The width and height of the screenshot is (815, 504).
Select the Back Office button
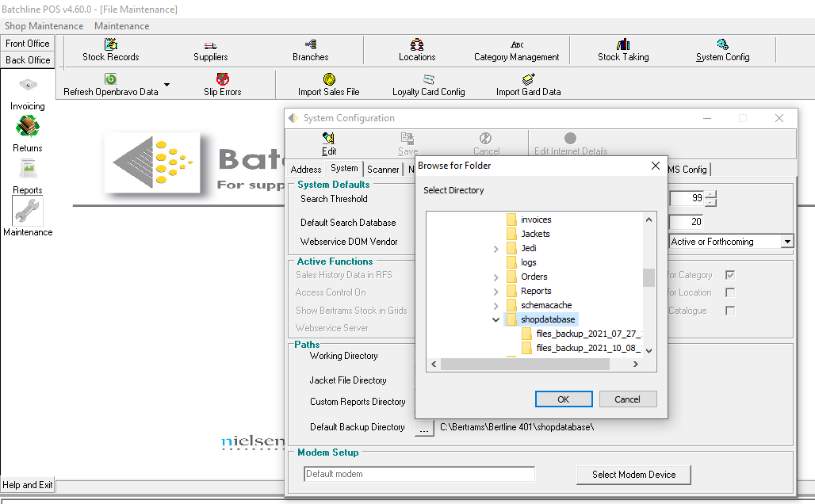(28, 59)
